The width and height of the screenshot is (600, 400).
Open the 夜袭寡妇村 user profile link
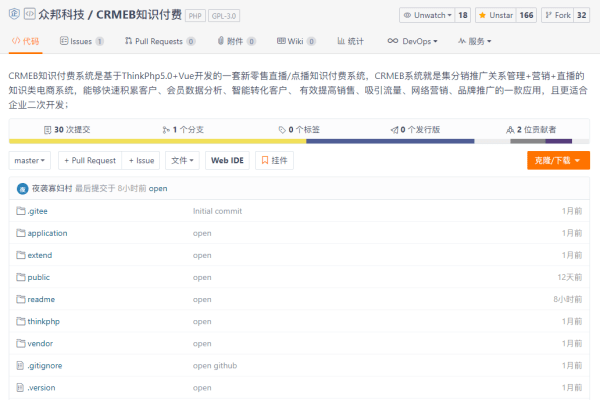(x=52, y=188)
